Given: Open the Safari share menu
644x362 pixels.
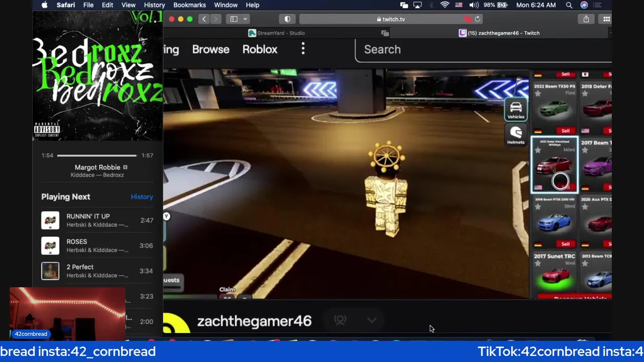Looking at the screenshot, I should pyautogui.click(x=586, y=19).
